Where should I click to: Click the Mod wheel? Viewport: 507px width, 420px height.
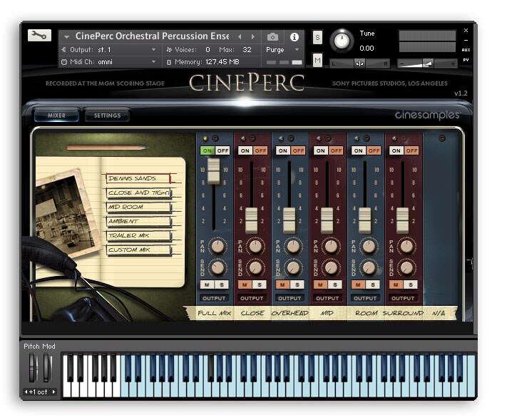[x=47, y=368]
